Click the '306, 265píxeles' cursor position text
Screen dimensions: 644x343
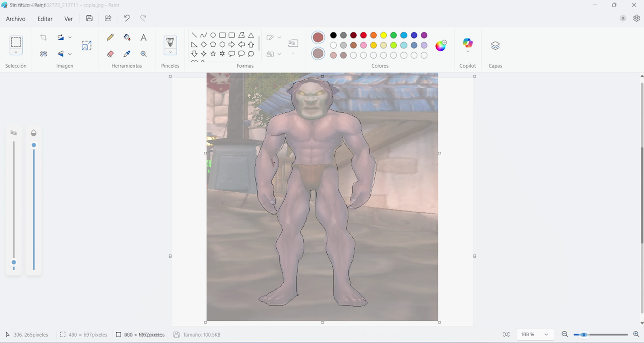point(31,335)
